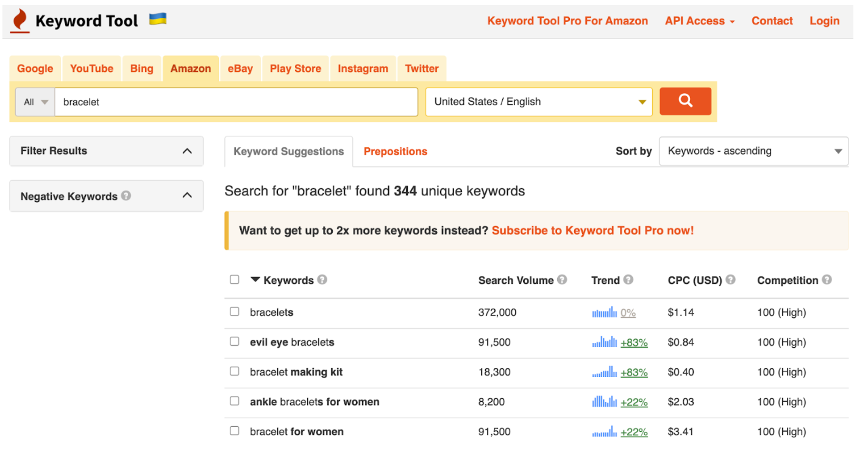Switch to the eBay tab
The image size is (868, 464).
[x=240, y=69]
